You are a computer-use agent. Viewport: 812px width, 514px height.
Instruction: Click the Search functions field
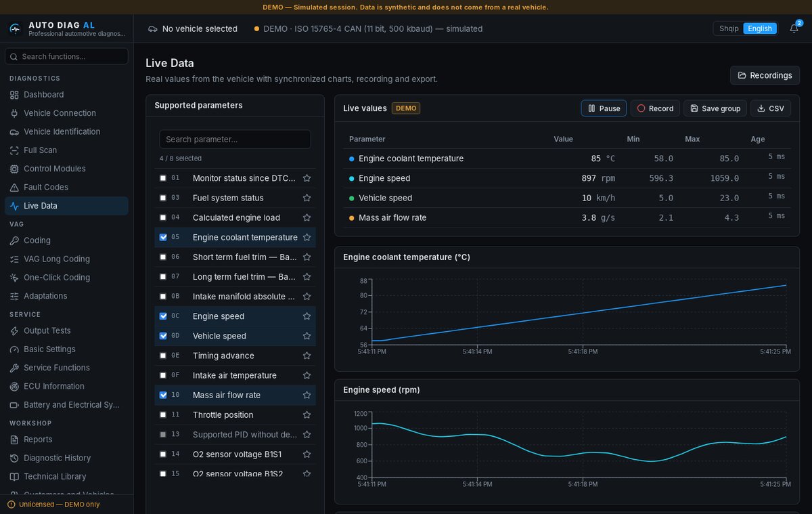click(x=66, y=56)
